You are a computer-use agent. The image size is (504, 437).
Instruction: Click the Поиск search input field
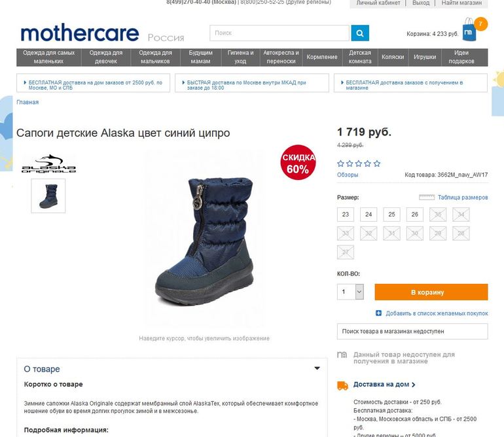[279, 33]
